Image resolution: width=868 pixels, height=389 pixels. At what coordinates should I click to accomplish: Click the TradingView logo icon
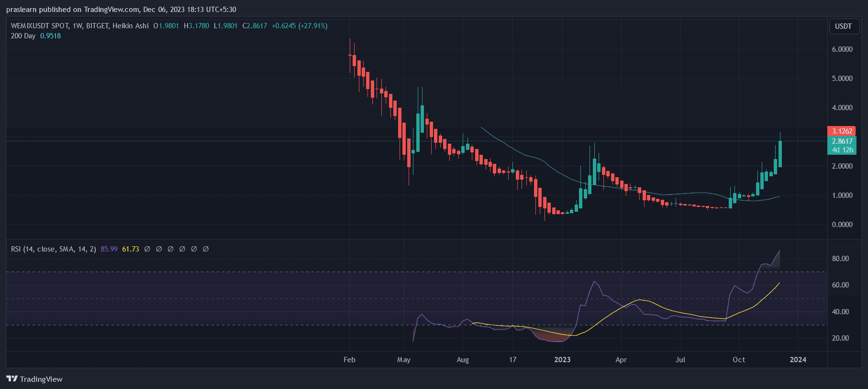12,379
